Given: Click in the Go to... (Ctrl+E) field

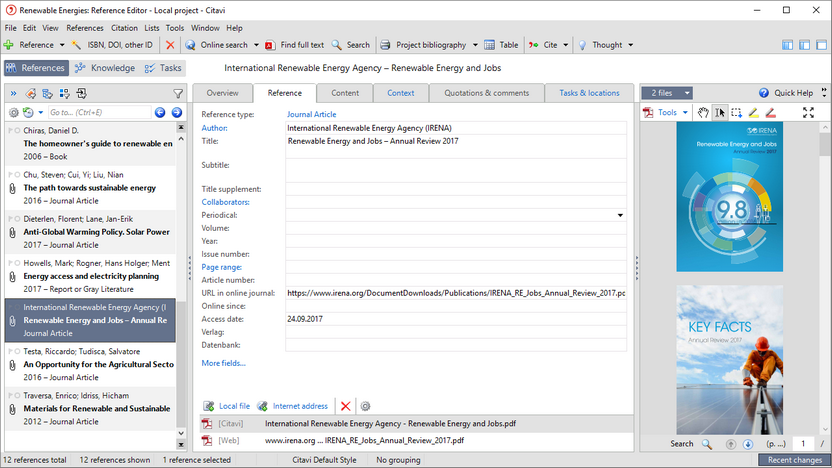Looking at the screenshot, I should 99,112.
